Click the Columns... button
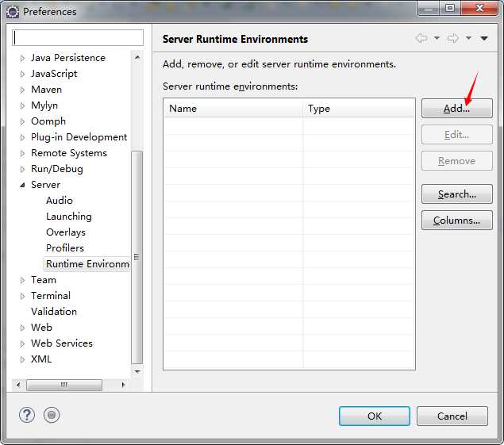The image size is (504, 445). pyautogui.click(x=456, y=221)
